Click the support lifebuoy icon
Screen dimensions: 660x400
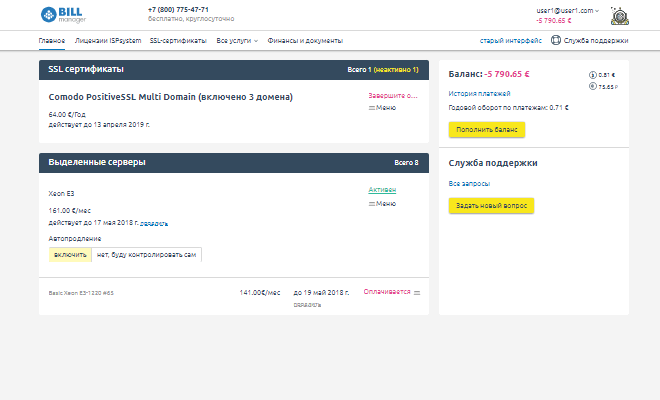tap(556, 40)
